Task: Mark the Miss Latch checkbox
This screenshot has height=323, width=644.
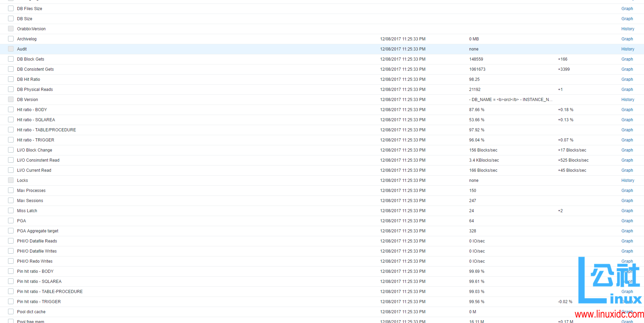Action: point(11,210)
